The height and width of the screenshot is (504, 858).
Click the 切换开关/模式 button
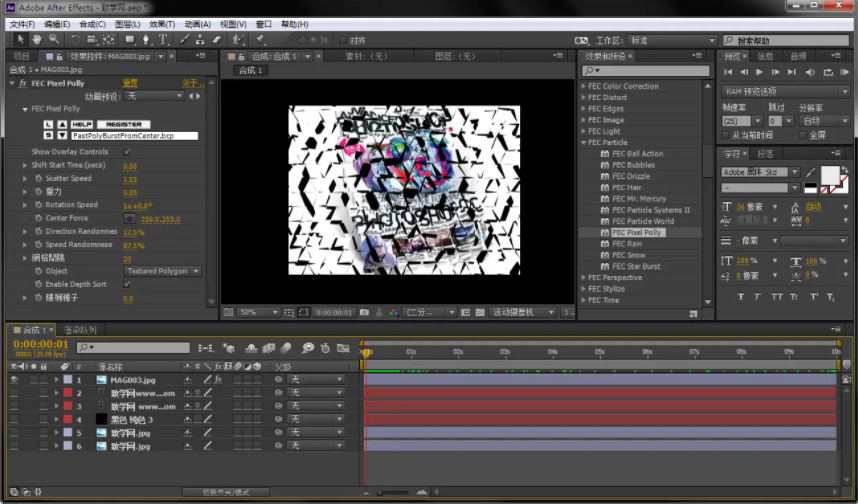[x=226, y=492]
